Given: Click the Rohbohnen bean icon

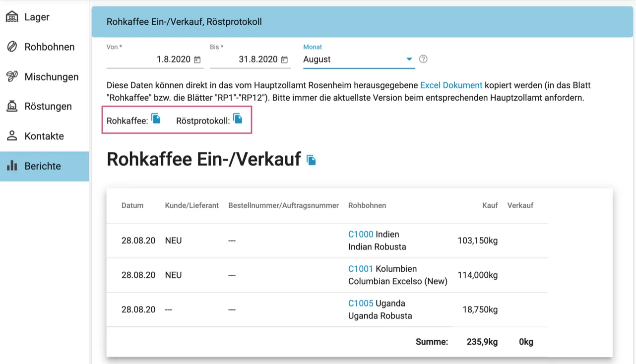Looking at the screenshot, I should point(12,47).
